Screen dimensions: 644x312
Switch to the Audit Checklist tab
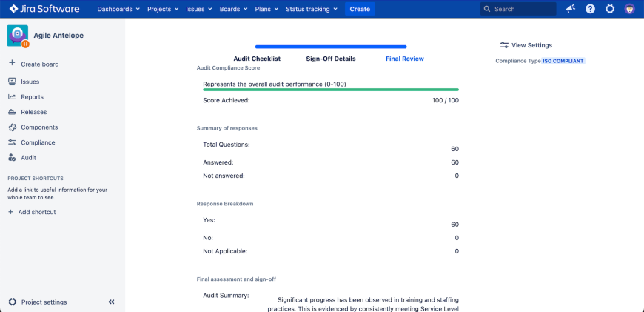click(257, 59)
